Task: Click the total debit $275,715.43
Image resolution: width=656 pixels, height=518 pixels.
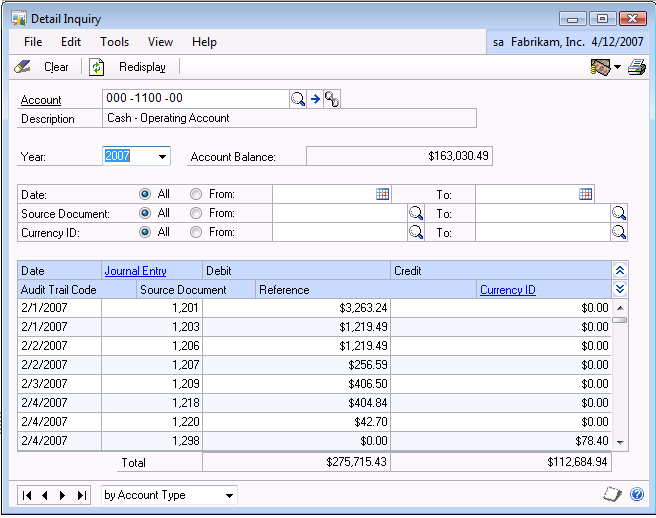Action: tap(296, 462)
